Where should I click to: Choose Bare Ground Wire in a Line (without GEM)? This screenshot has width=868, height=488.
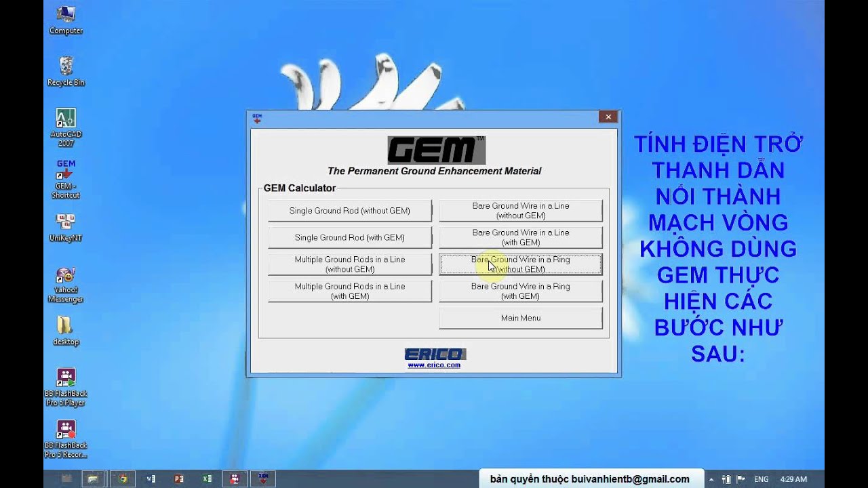click(521, 211)
